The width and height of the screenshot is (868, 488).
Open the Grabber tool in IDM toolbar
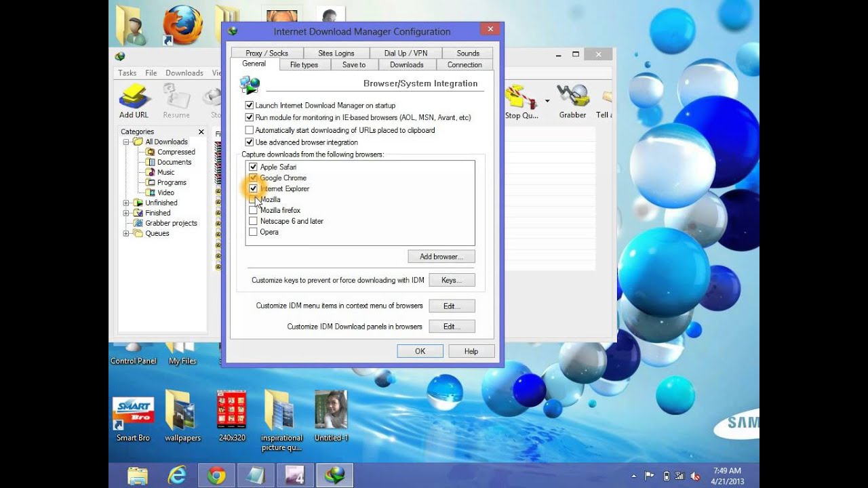(572, 102)
